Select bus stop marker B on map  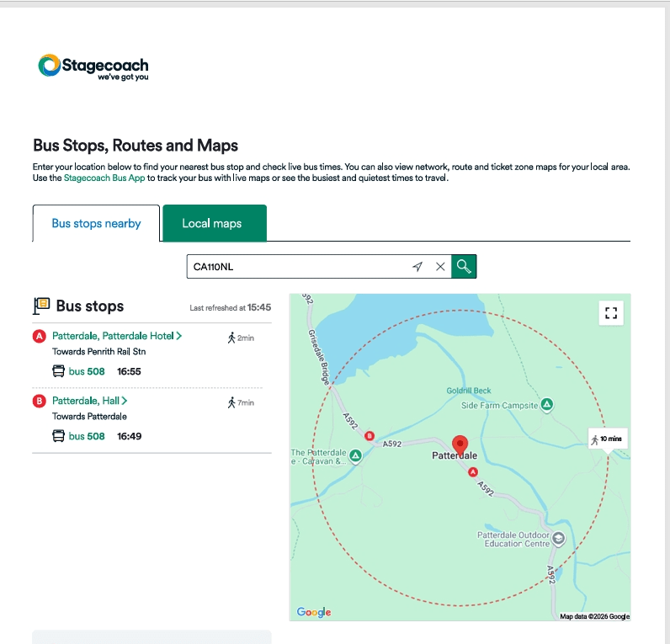(369, 436)
